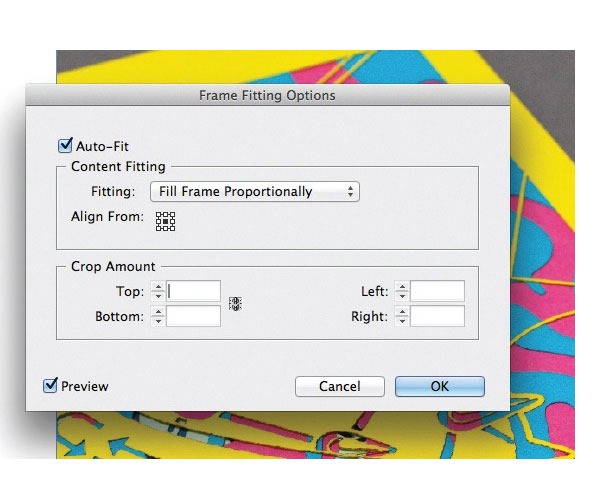Confirm with the OK button

tap(439, 386)
